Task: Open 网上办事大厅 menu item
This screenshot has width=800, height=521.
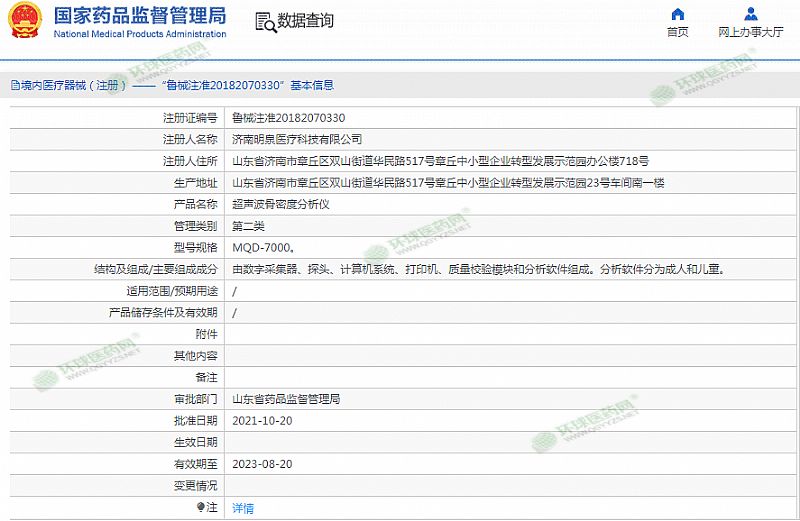Action: [x=750, y=32]
